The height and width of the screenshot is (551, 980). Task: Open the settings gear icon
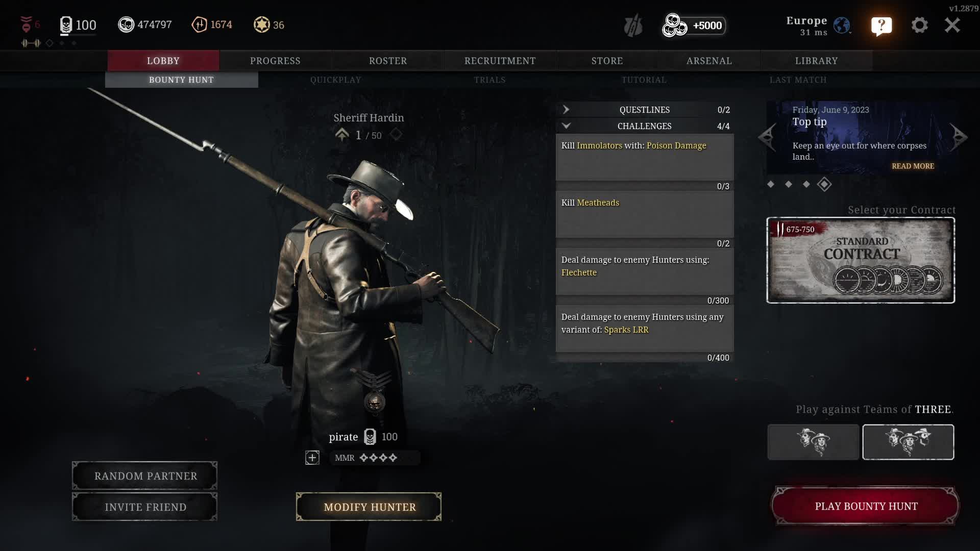[x=919, y=25]
